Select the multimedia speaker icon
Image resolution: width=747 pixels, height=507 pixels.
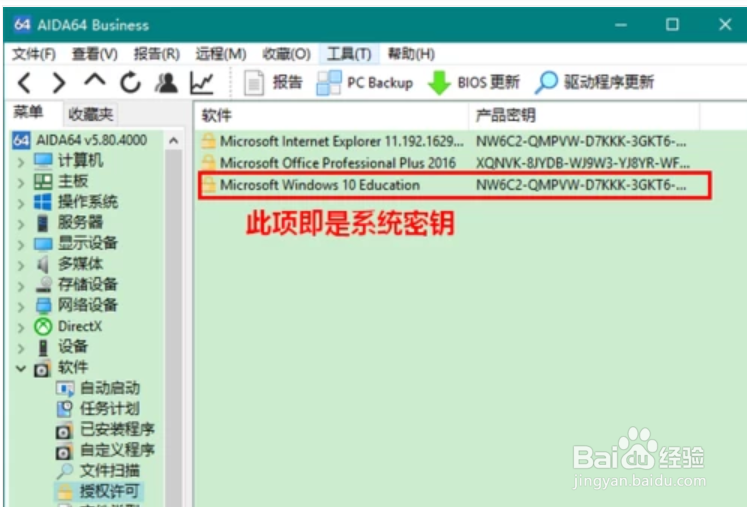[43, 264]
